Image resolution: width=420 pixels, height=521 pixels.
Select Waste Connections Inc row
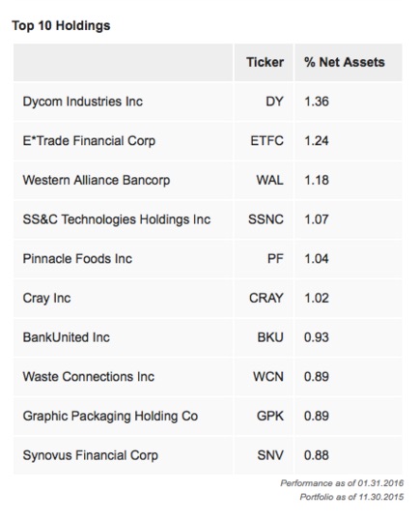click(208, 376)
